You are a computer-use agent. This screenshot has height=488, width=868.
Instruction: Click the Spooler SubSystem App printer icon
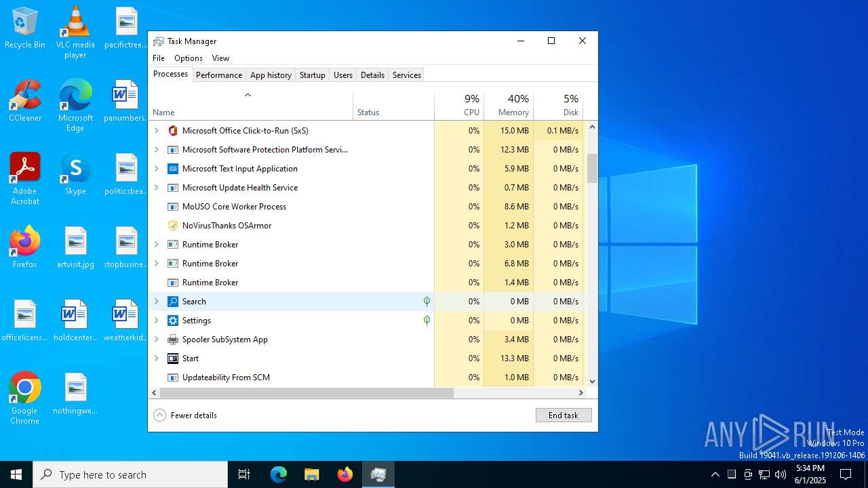(x=173, y=340)
